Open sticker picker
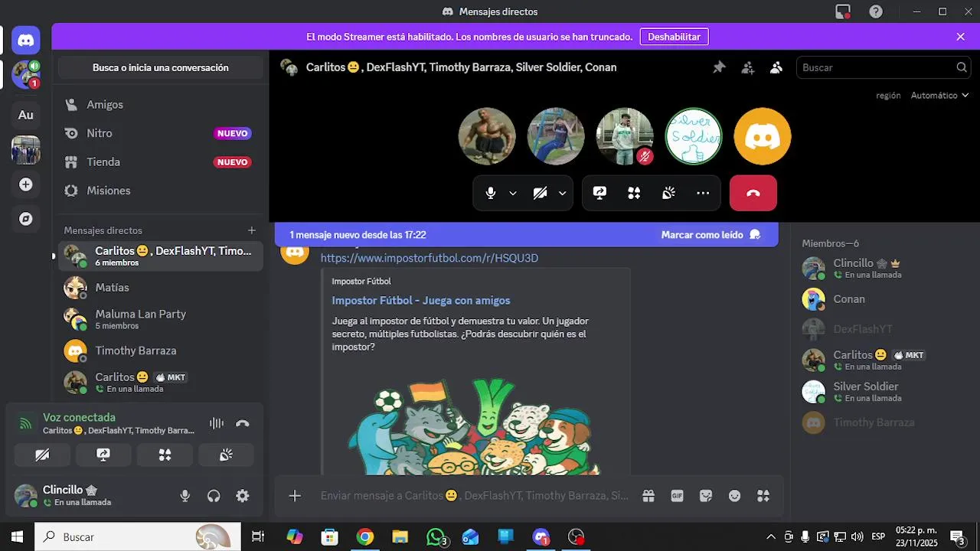 [x=706, y=496]
